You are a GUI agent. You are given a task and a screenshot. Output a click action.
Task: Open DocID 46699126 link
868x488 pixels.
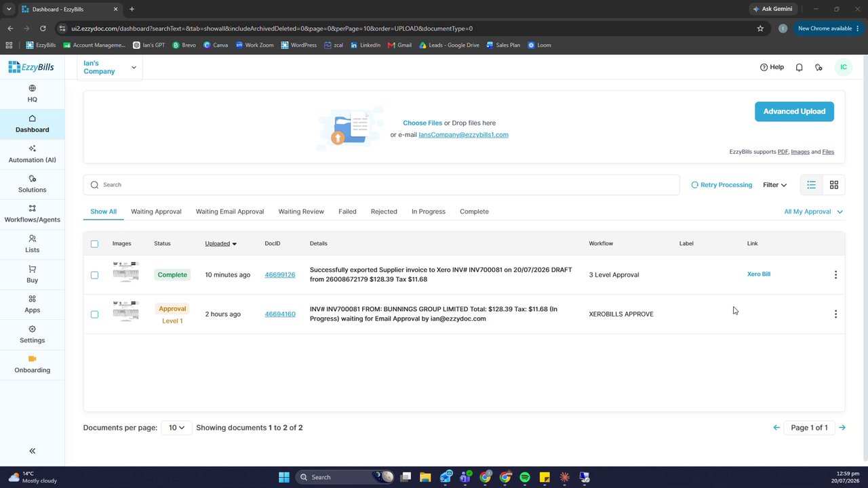[x=280, y=274]
